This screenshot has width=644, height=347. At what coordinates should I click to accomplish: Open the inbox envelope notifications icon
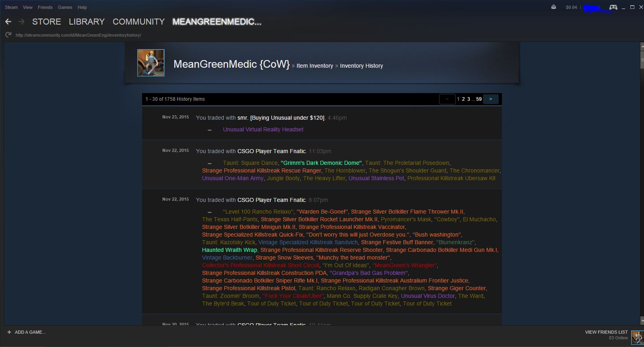point(553,7)
